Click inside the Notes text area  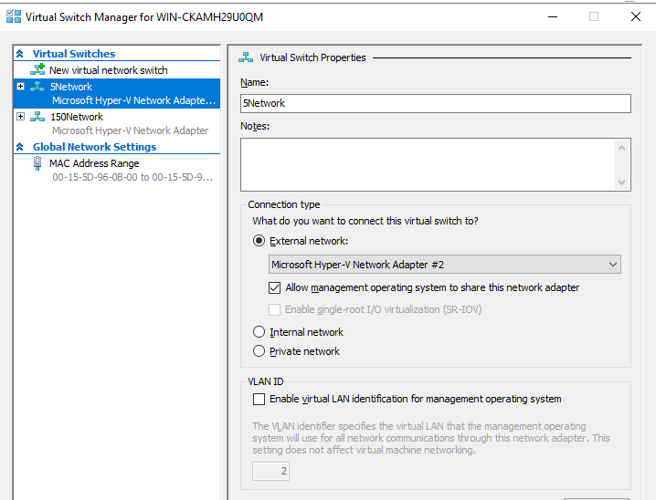428,165
